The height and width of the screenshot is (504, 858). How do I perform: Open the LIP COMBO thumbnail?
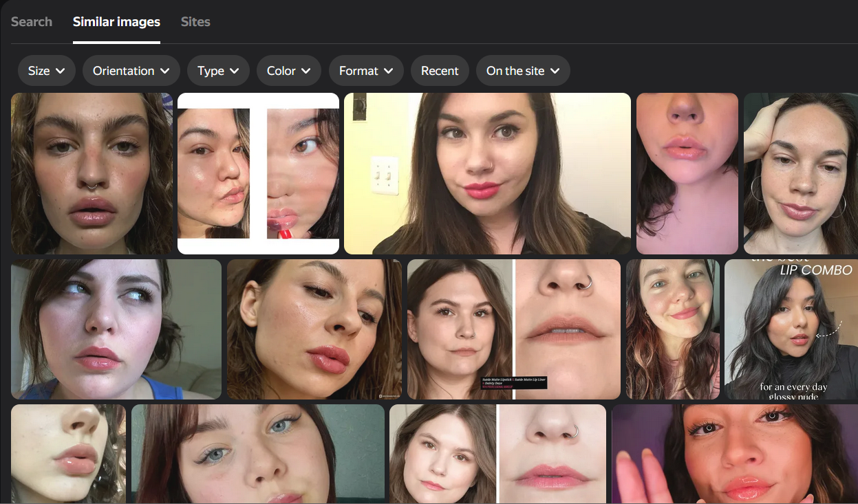pos(791,329)
